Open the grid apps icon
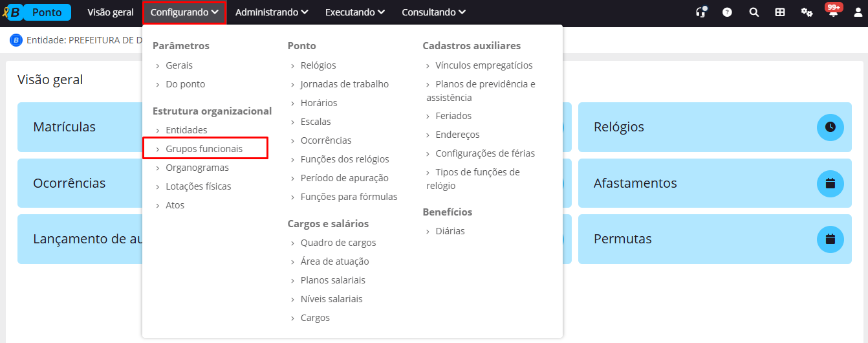The width and height of the screenshot is (868, 343). pos(780,12)
